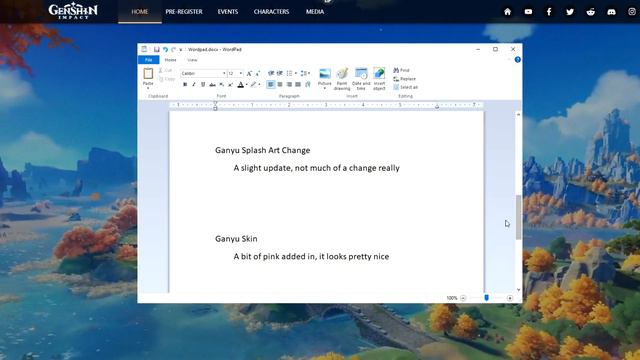Insert a Picture using the ribbon icon
640x360 pixels.
click(325, 74)
